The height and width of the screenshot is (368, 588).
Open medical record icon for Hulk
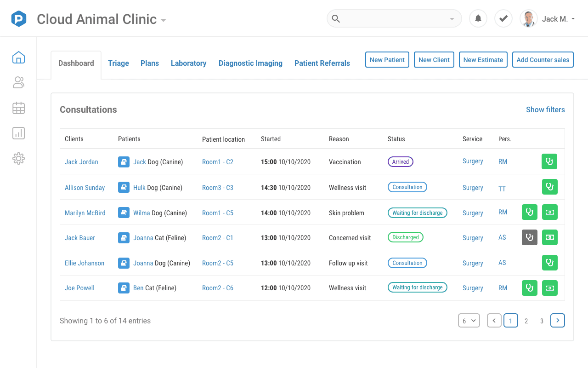click(x=124, y=187)
